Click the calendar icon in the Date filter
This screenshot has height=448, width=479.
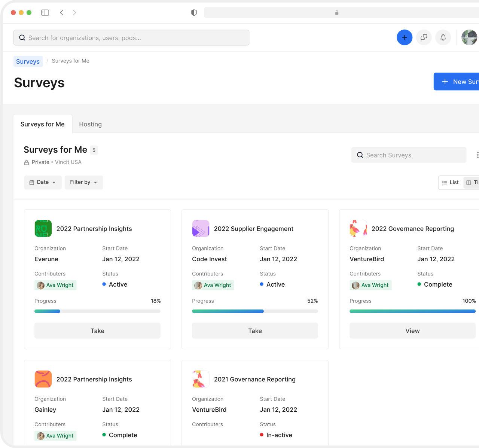32,182
